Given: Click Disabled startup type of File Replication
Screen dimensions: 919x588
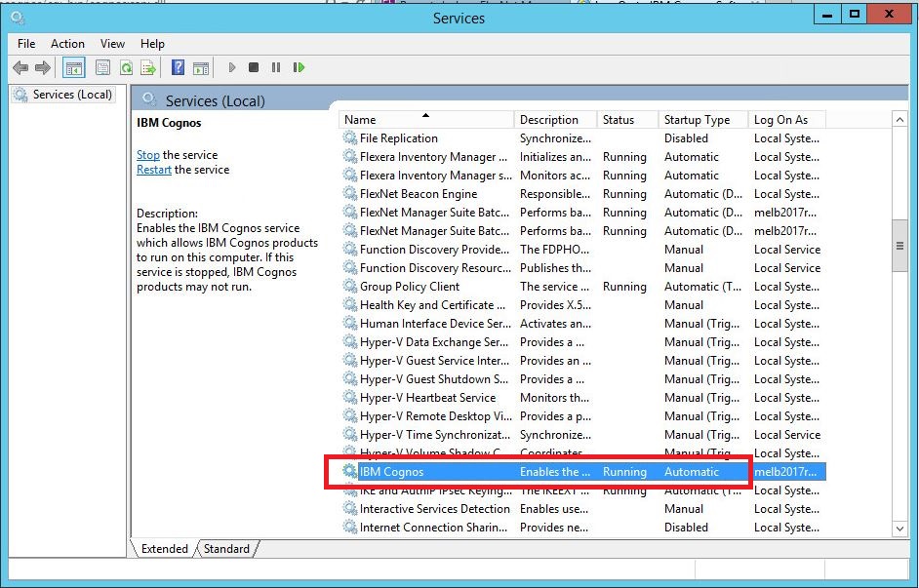Looking at the screenshot, I should (686, 138).
